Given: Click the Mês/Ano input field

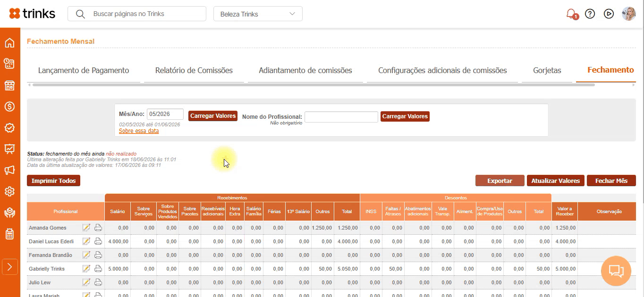Looking at the screenshot, I should 165,114.
